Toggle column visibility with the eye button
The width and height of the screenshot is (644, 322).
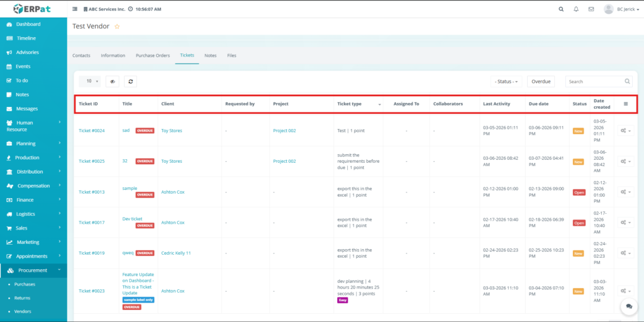point(112,81)
